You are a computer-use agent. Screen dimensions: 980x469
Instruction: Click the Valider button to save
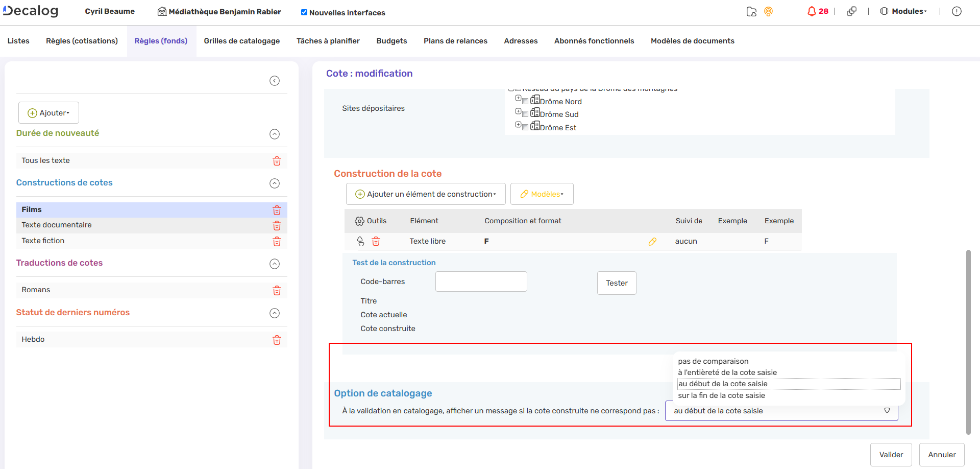891,454
